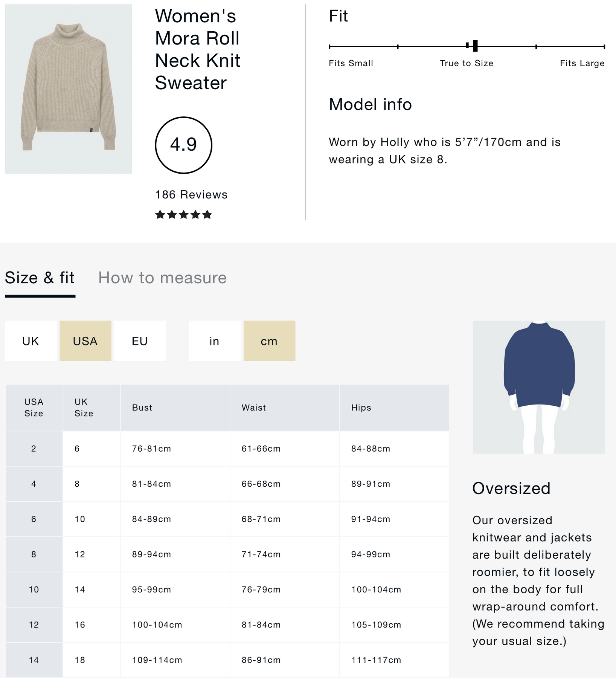Select UK sizing toggle

coord(30,341)
